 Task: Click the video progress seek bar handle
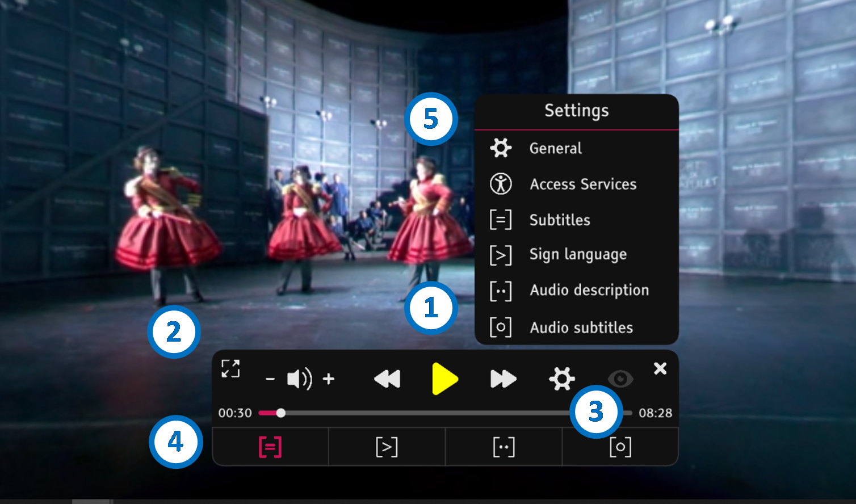coord(281,413)
